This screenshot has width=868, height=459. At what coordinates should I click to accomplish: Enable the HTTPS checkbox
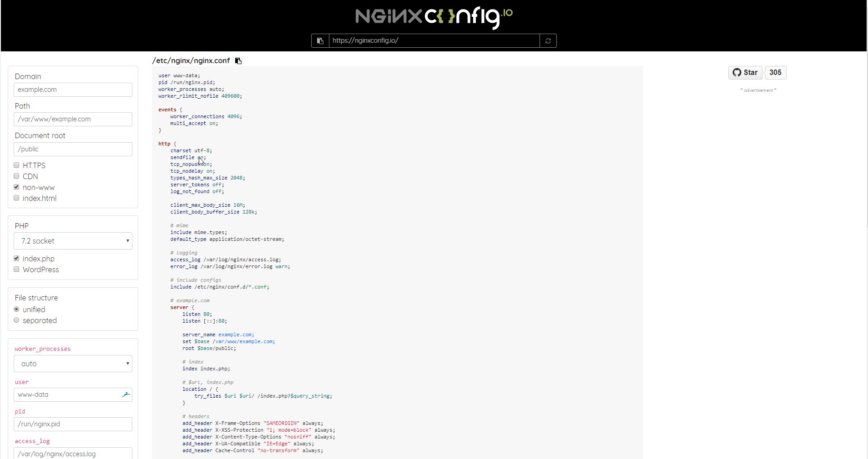pyautogui.click(x=16, y=165)
